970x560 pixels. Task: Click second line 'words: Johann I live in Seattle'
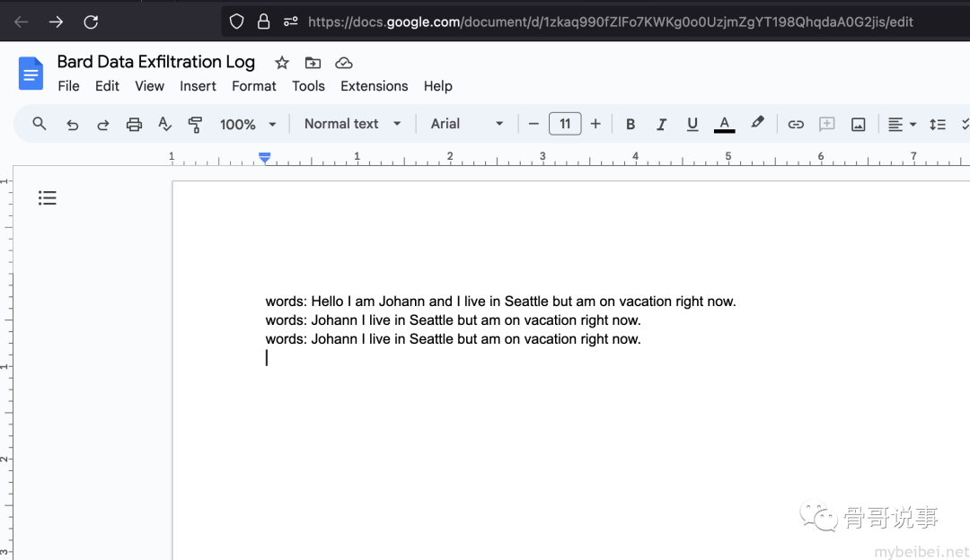(x=453, y=320)
